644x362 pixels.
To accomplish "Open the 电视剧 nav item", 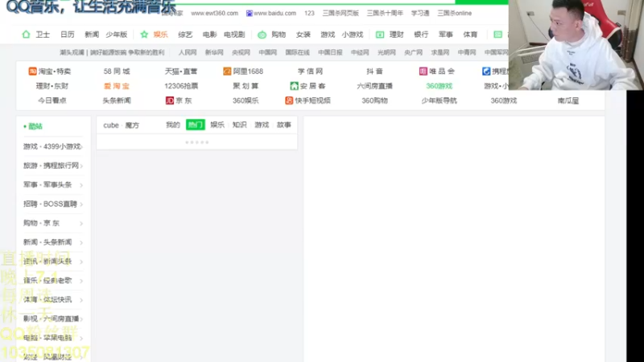I will coord(234,35).
